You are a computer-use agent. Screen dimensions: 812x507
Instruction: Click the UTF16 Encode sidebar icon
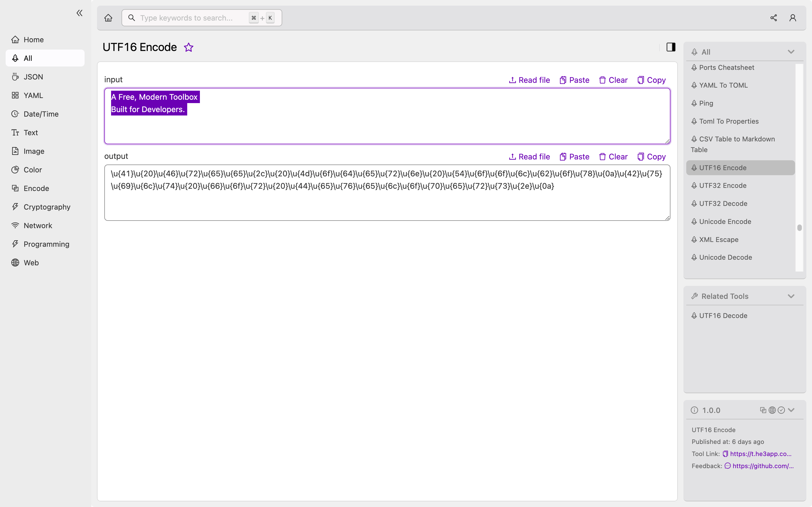coord(694,168)
